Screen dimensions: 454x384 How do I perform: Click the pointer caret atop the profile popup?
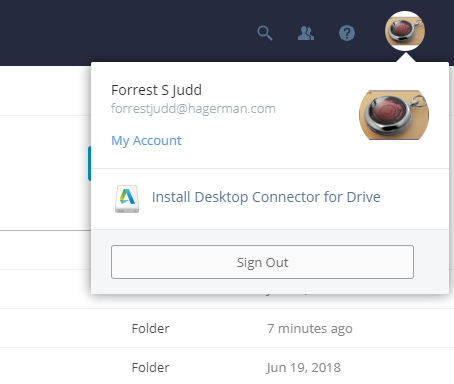pyautogui.click(x=405, y=58)
